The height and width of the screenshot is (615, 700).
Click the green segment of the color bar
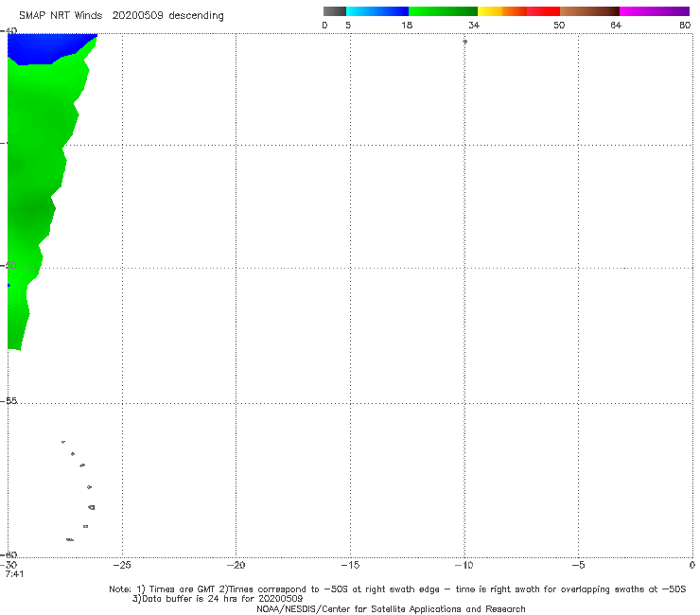tap(443, 11)
